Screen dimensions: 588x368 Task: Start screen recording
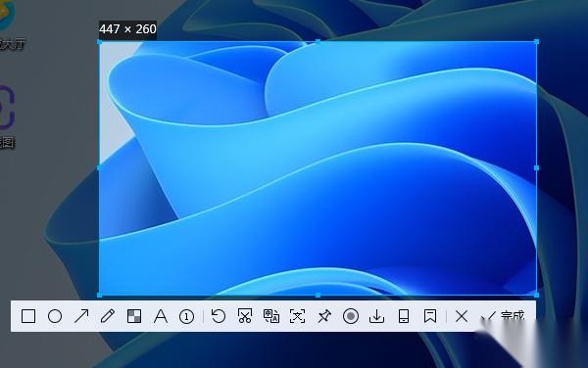click(351, 316)
